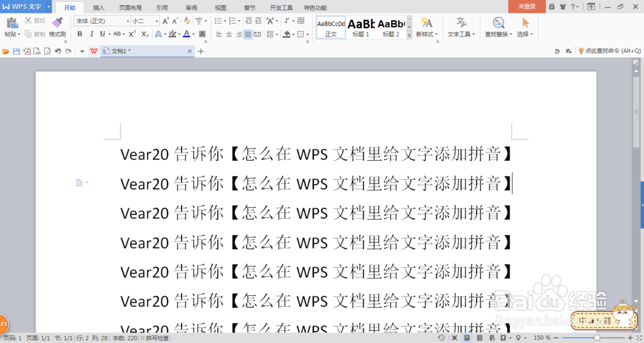Toggle full screen view in status bar

(x=454, y=338)
